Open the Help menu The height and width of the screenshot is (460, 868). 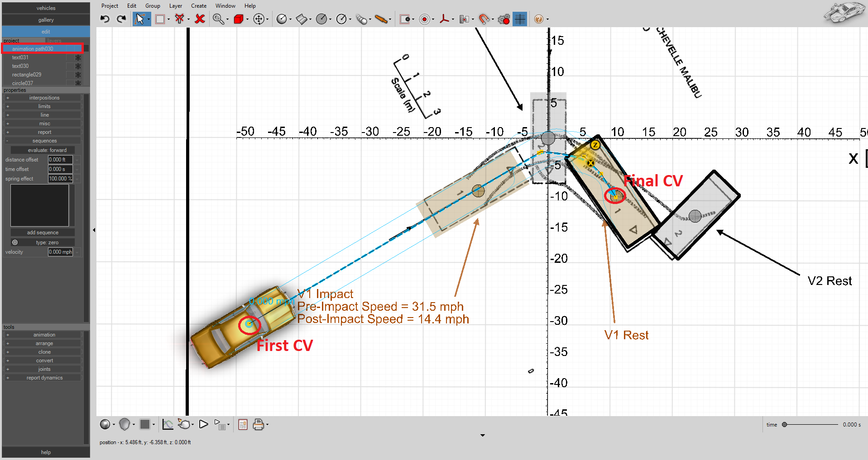click(x=250, y=6)
